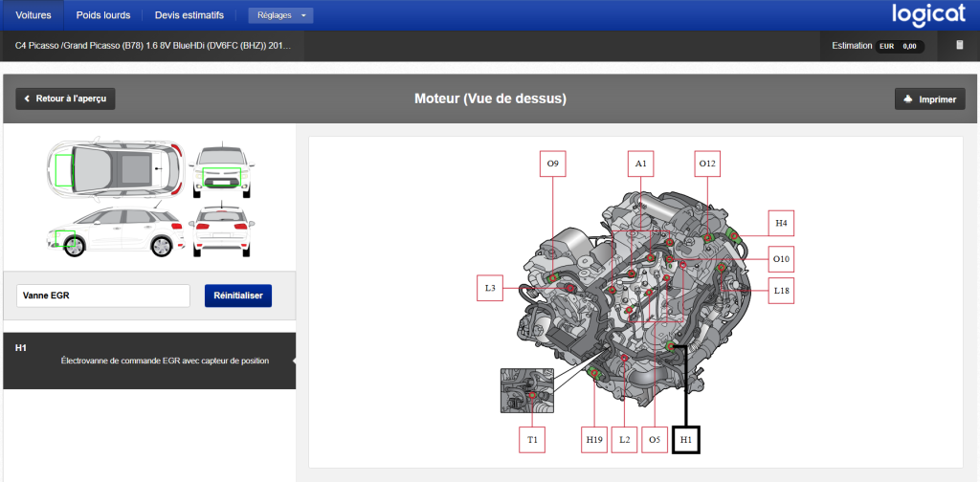Select the A1 component marker

click(641, 164)
